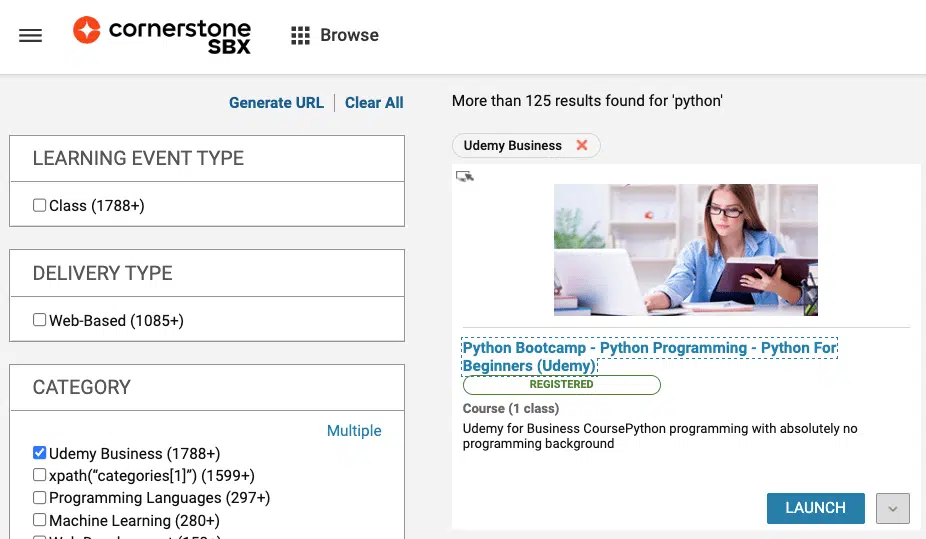This screenshot has width=926, height=539.
Task: Click the results count text for 'python'
Action: 587,101
